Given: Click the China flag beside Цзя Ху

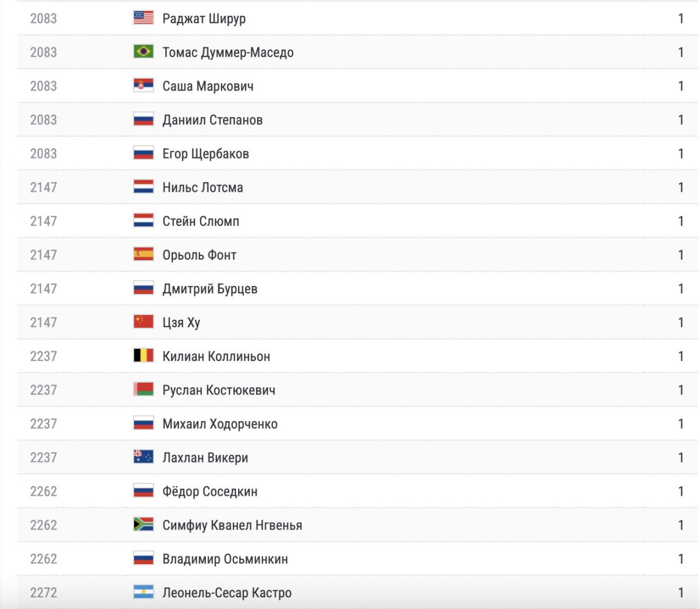Looking at the screenshot, I should tap(143, 322).
